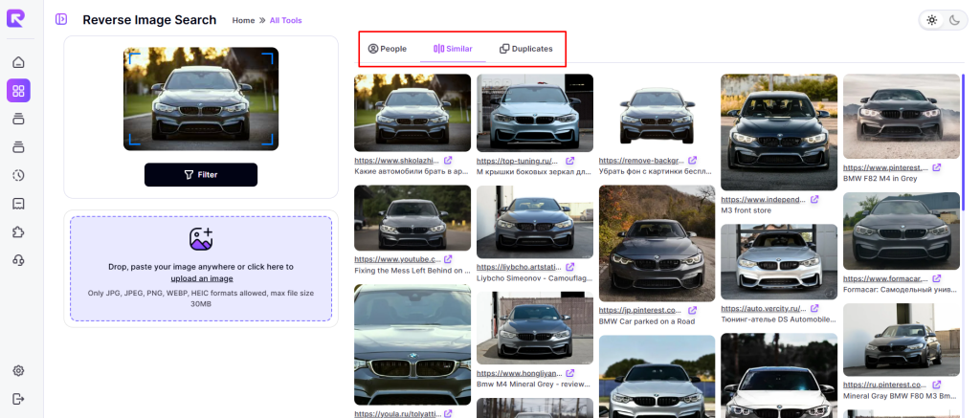Click the All Tools breadcrumb link
Screen dimensions: 980x418
[285, 20]
